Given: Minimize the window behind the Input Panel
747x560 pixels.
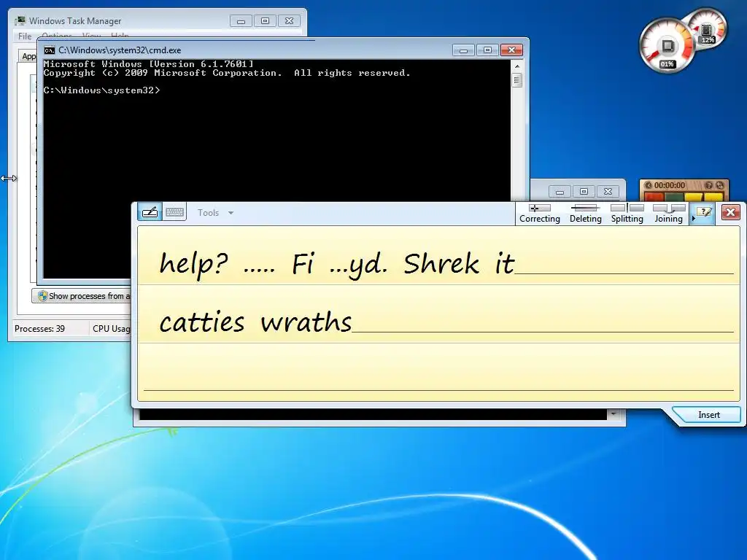Looking at the screenshot, I should coord(560,192).
